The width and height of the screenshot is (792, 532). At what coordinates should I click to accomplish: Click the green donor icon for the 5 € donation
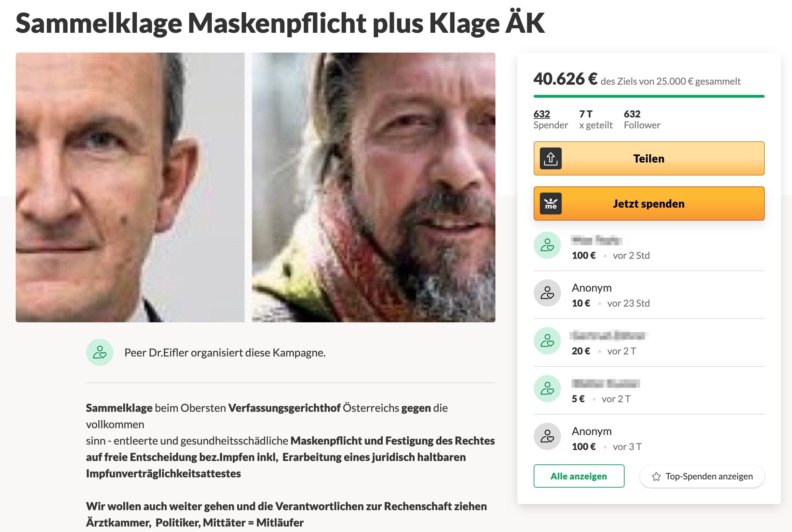click(x=547, y=389)
